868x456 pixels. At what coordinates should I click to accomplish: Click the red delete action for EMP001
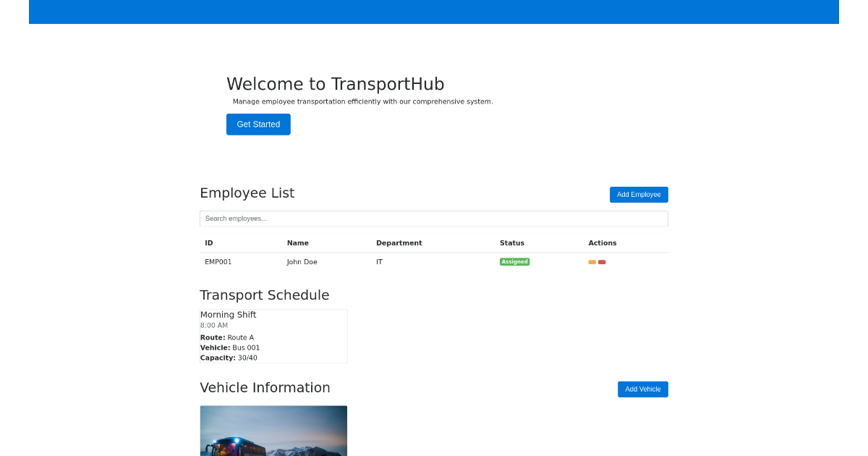[601, 261]
